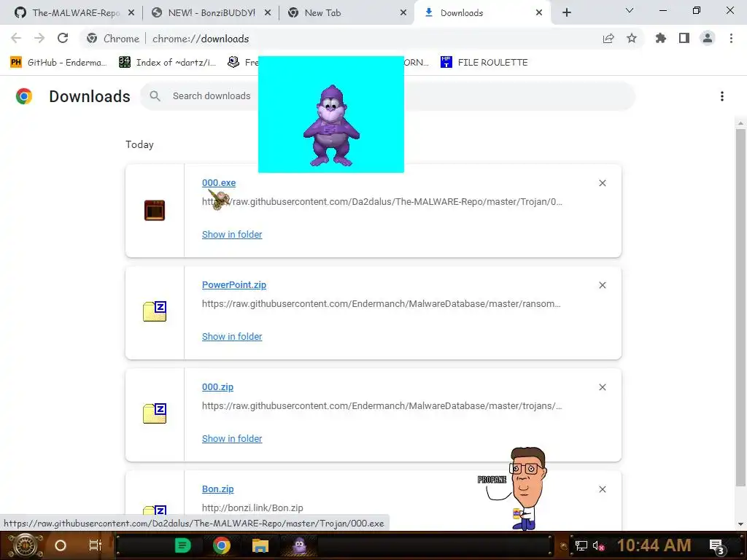
Task: Open the steampunk Start button
Action: (x=26, y=545)
